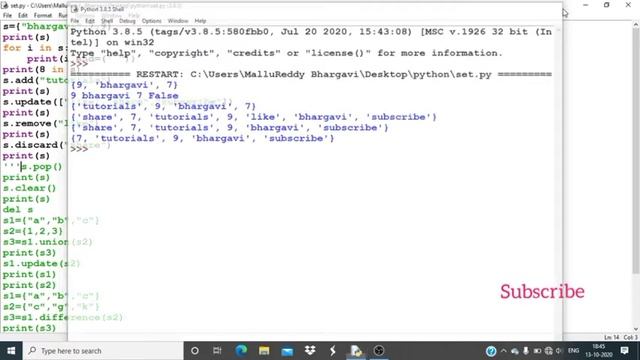The width and height of the screenshot is (640, 360).
Task: Restore down the editor window
Action: pos(607,5)
